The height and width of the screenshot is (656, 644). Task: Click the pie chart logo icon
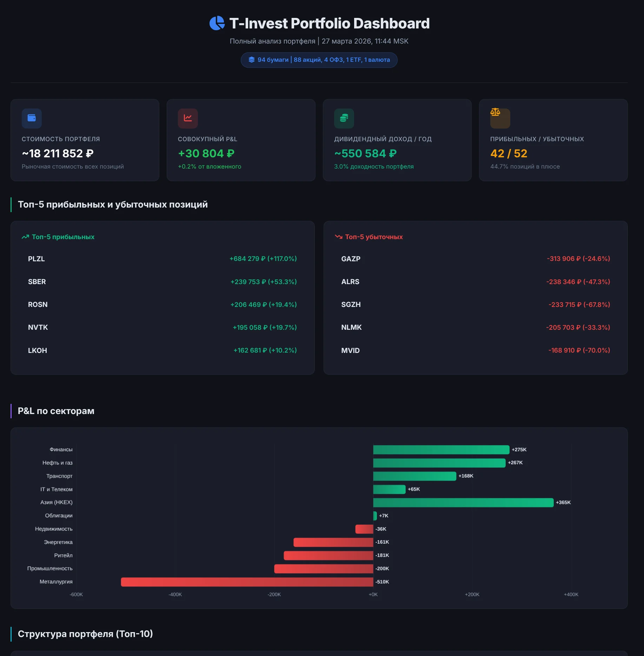pyautogui.click(x=217, y=24)
